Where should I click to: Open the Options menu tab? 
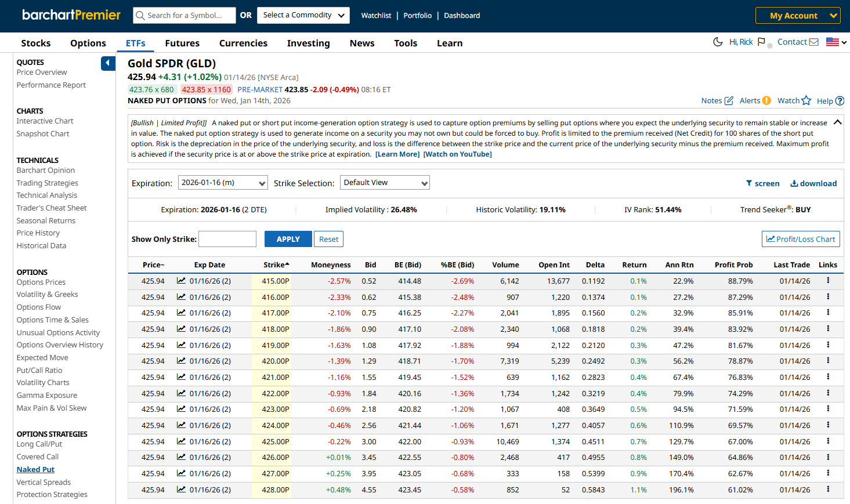tap(88, 43)
